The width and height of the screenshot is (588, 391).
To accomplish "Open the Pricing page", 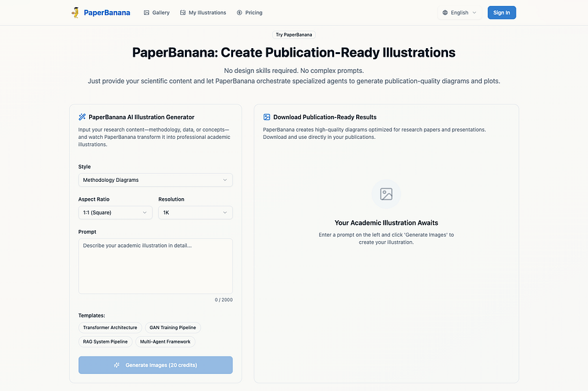I will tap(250, 12).
